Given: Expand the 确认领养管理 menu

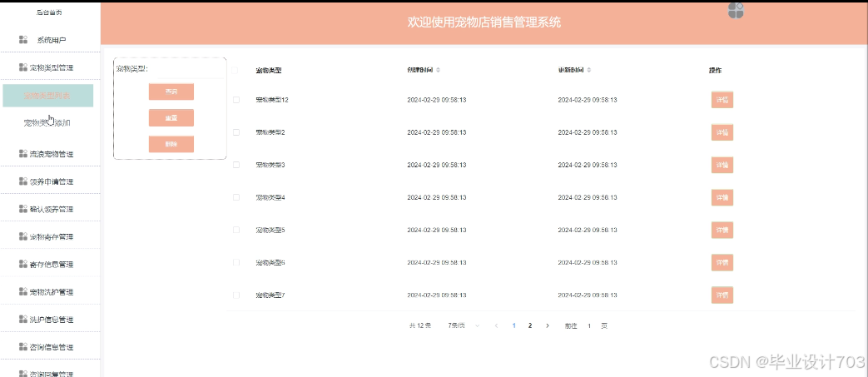Looking at the screenshot, I should (x=50, y=209).
